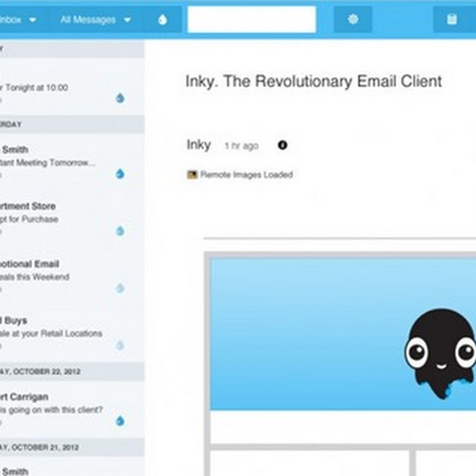Click the email subject Inky. The Revolutionary Email Client
476x476 pixels.
pos(314,82)
